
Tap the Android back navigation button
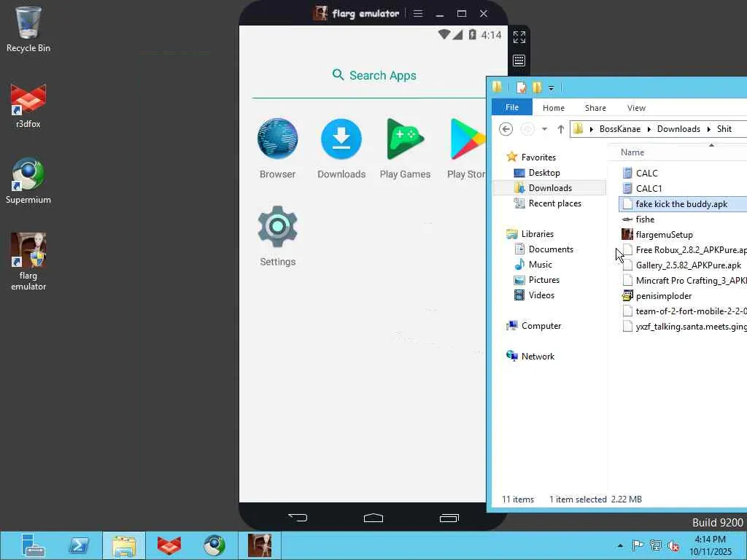(298, 518)
